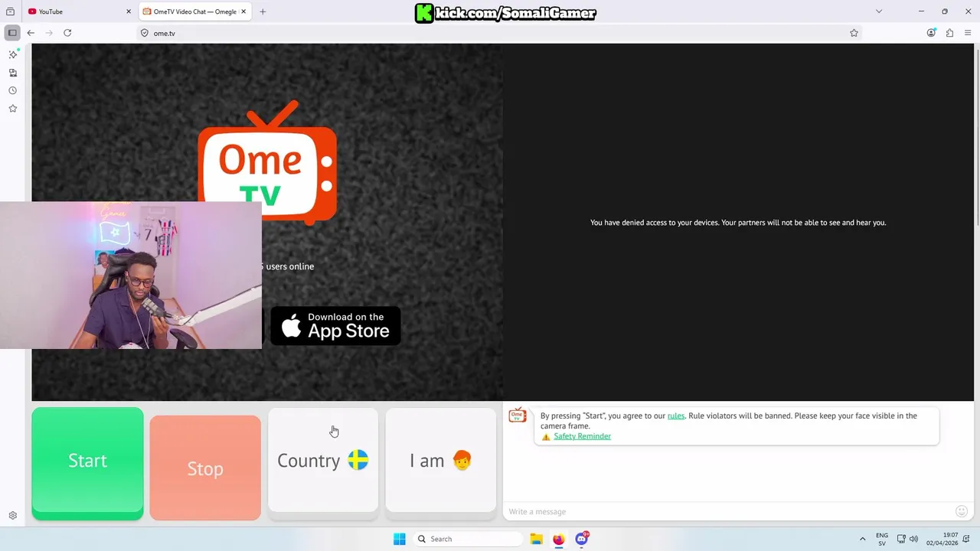Show hidden system tray icons
This screenshot has width=980, height=551.
(862, 539)
